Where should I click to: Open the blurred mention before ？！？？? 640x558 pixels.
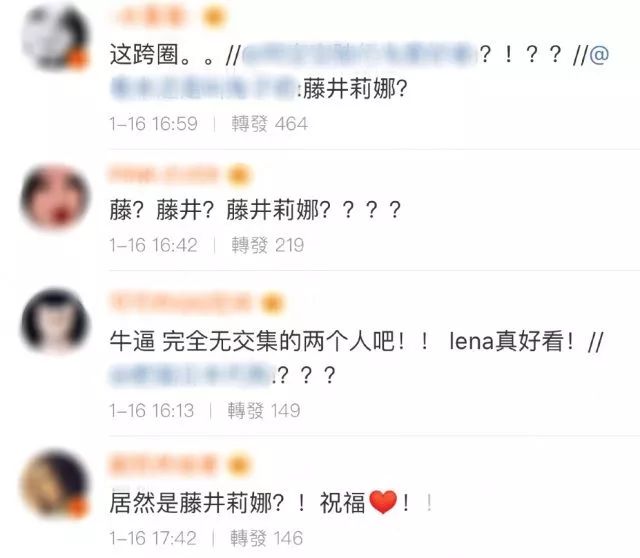pos(360,54)
